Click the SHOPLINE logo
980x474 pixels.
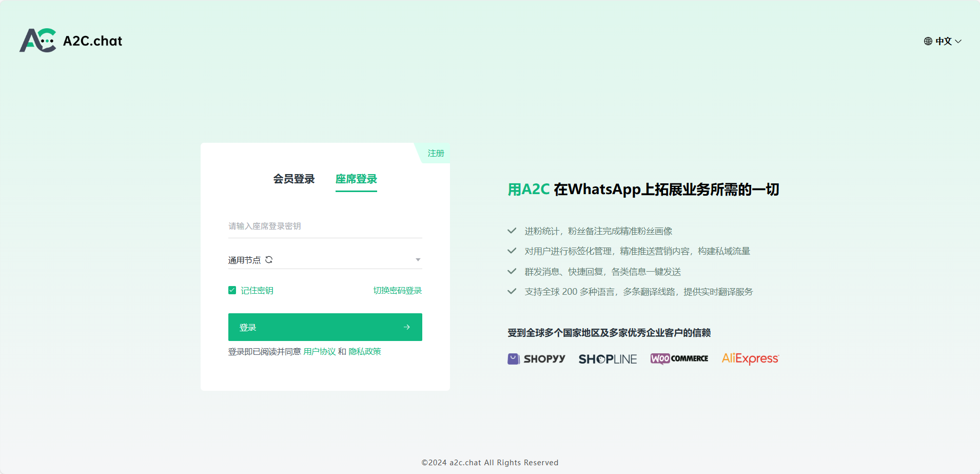(607, 358)
